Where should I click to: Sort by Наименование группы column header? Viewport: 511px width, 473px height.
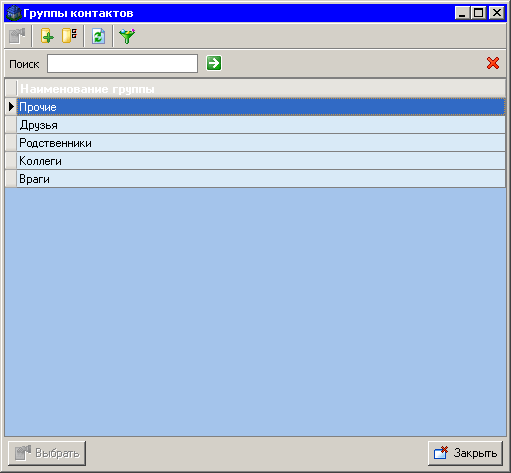click(261, 89)
